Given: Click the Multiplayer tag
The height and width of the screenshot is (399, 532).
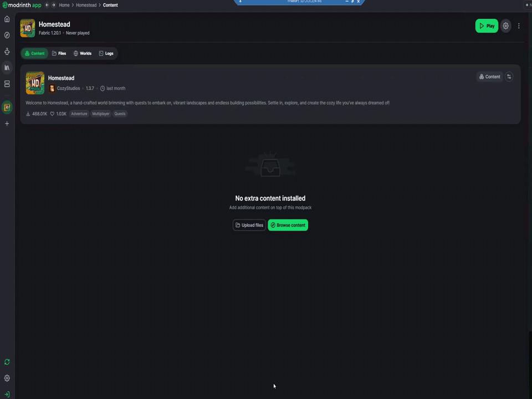Looking at the screenshot, I should point(101,114).
